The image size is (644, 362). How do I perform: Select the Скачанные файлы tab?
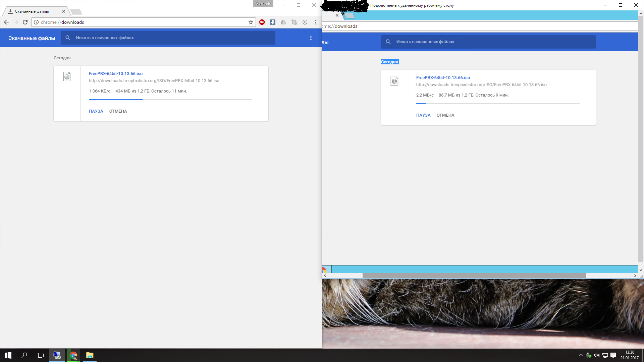(x=32, y=11)
